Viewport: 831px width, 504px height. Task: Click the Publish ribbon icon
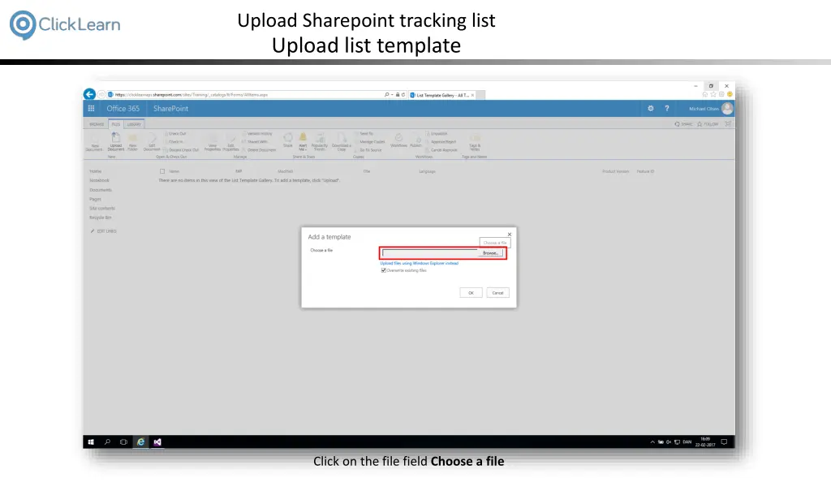click(416, 140)
